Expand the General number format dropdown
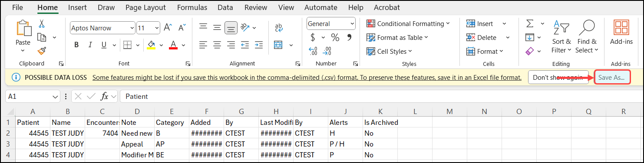 click(x=331, y=24)
